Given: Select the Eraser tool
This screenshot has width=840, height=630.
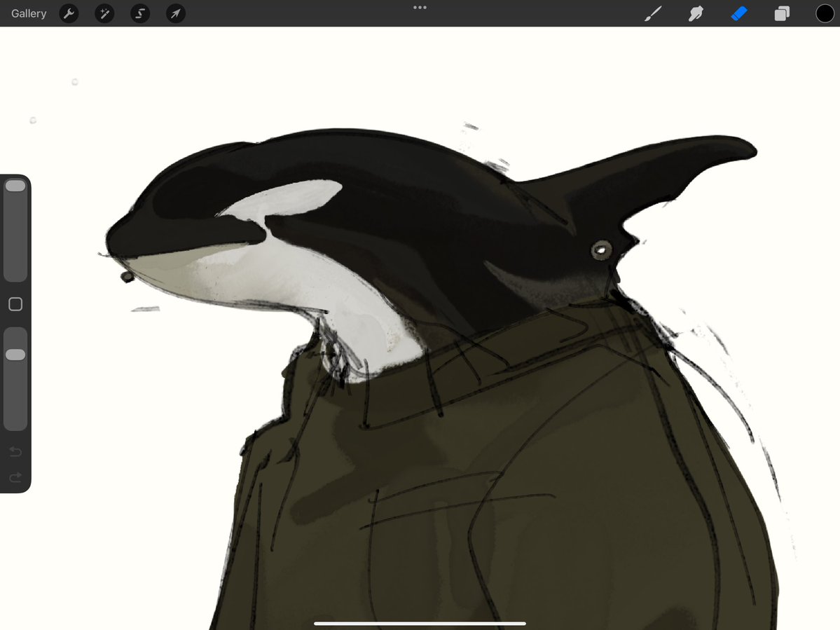Looking at the screenshot, I should click(738, 13).
